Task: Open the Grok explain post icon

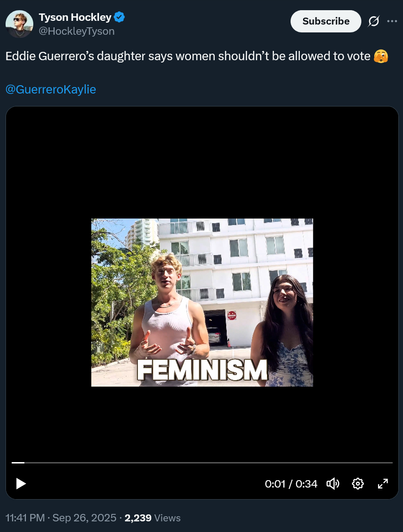Action: [373, 21]
